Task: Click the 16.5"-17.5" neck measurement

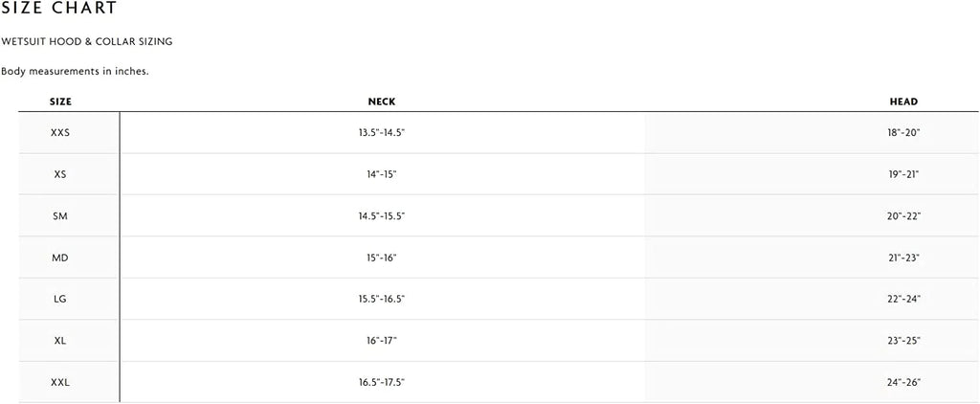Action: tap(382, 382)
